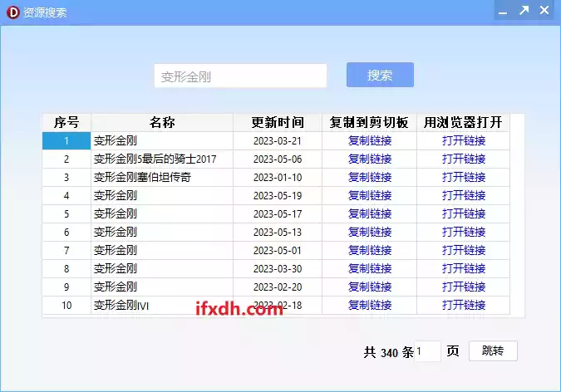
Task: Click 打开链接 in row 4
Action: point(464,196)
